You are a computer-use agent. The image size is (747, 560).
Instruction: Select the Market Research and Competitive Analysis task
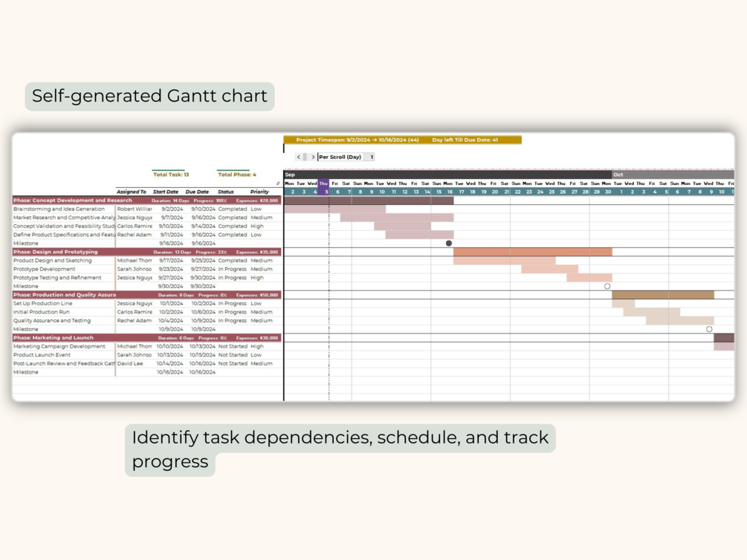(x=64, y=218)
